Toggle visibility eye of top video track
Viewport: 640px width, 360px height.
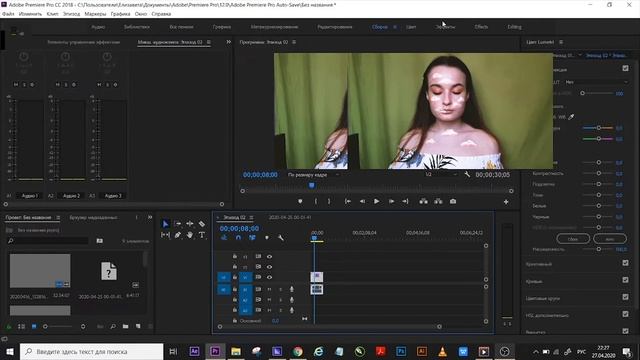tap(269, 256)
